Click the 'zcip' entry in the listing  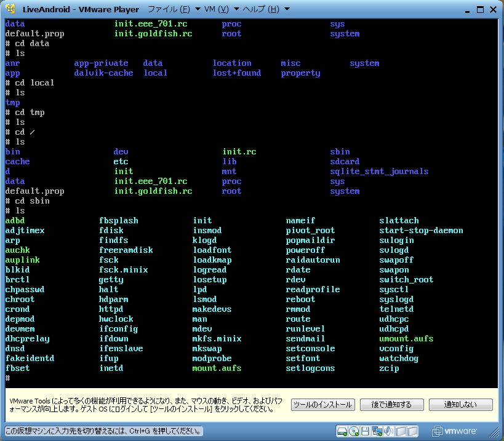(390, 368)
